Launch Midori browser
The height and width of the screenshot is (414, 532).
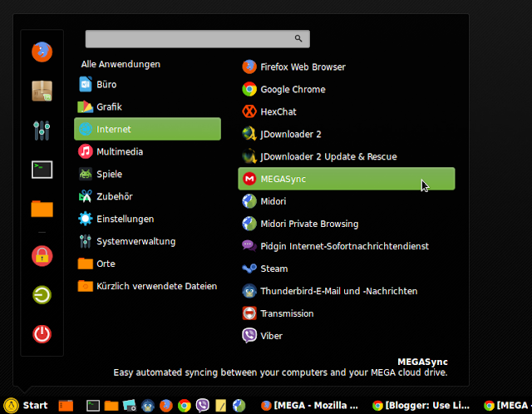point(347,201)
